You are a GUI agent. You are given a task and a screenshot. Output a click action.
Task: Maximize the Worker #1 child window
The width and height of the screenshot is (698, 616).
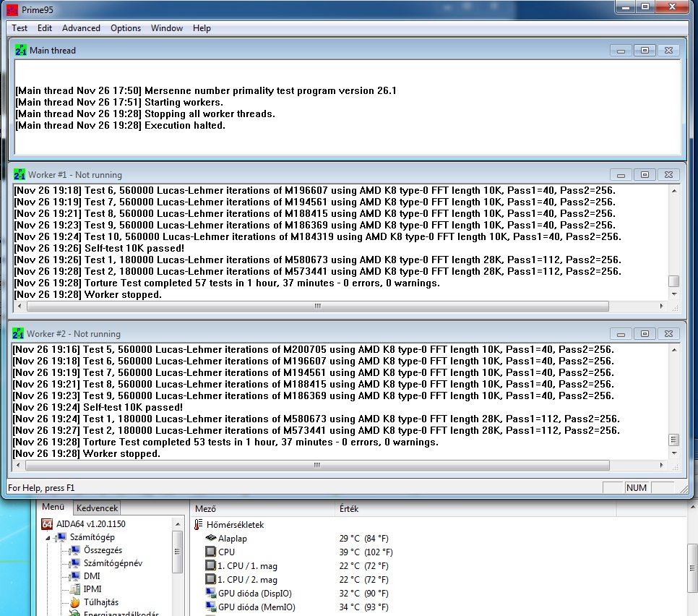(x=645, y=174)
